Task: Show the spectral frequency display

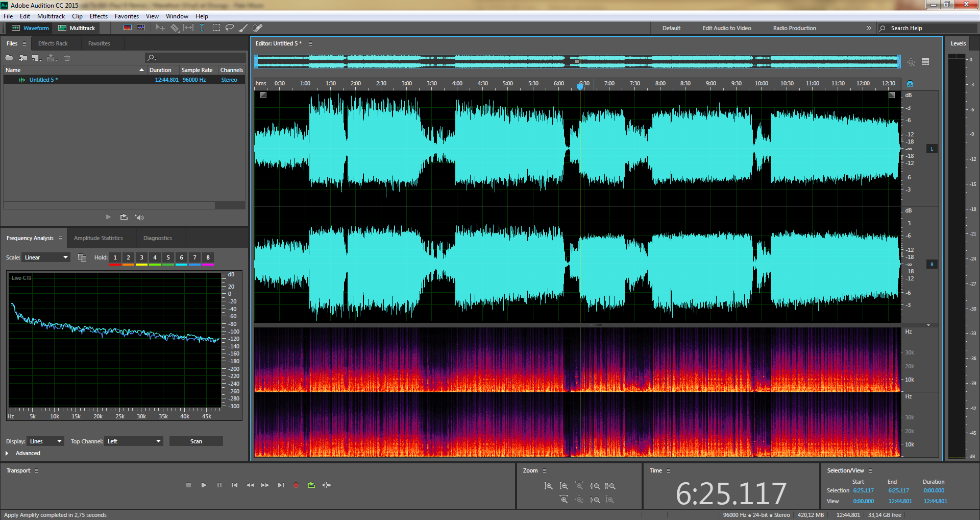Action: pyautogui.click(x=128, y=28)
